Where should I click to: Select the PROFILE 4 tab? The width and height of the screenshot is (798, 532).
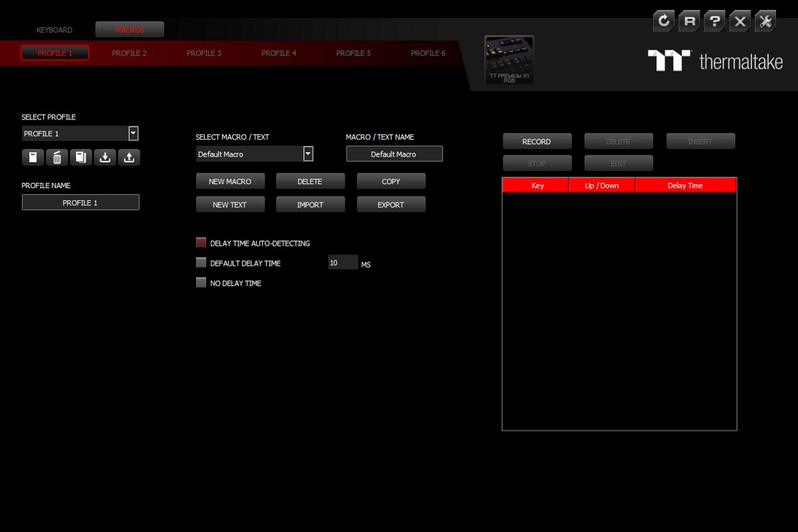pos(279,53)
